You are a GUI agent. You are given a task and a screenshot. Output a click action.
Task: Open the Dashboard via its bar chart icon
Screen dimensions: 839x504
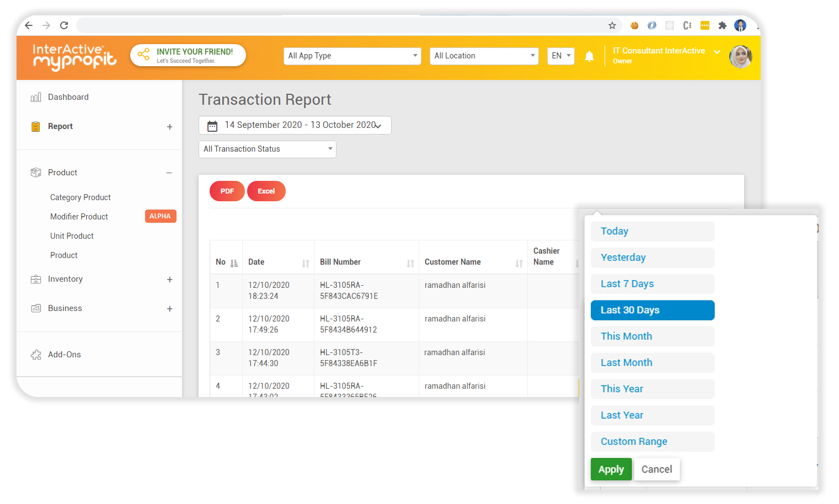point(35,96)
